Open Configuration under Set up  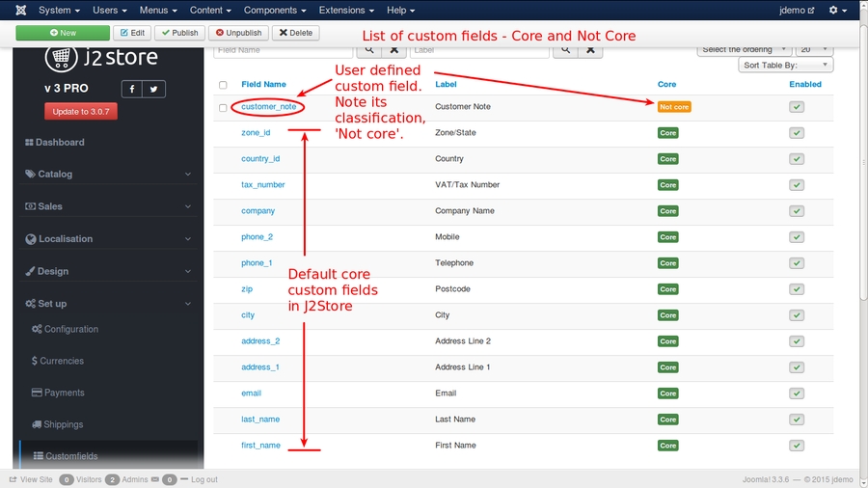pyautogui.click(x=66, y=329)
